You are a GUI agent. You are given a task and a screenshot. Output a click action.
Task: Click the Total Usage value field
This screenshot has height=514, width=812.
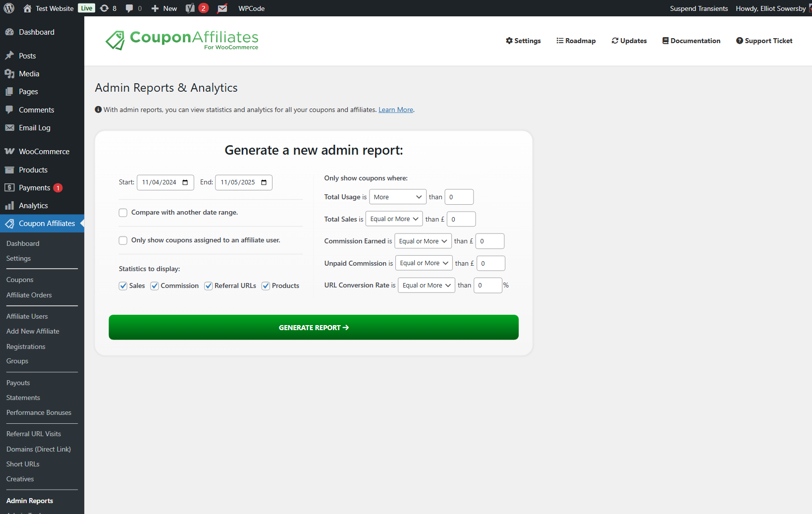tap(459, 197)
